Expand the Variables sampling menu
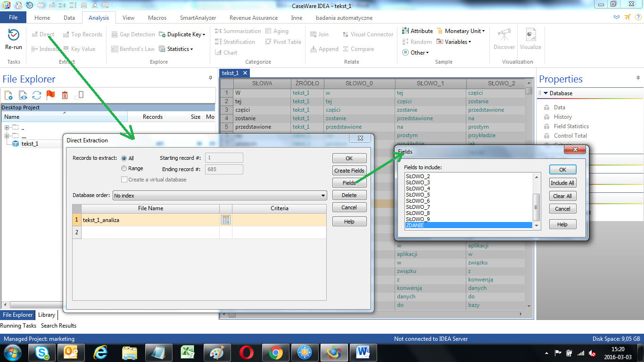The height and width of the screenshot is (362, 644). pos(454,42)
